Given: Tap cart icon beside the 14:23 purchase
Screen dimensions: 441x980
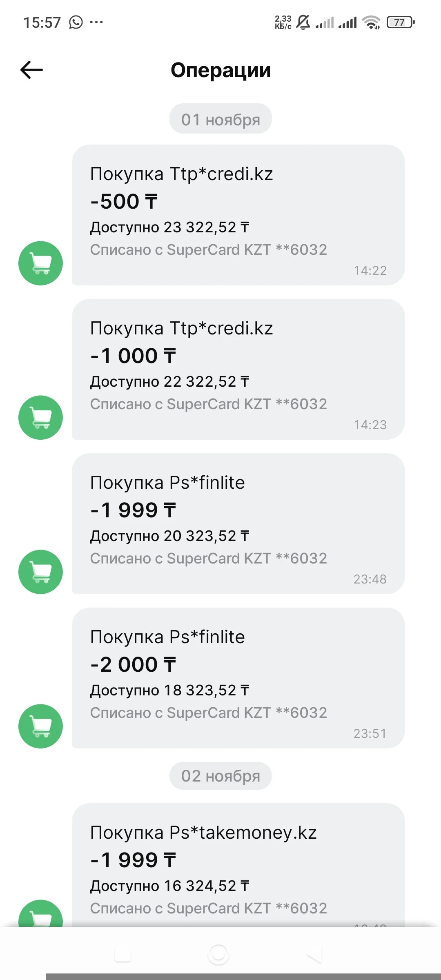Looking at the screenshot, I should click(x=40, y=417).
